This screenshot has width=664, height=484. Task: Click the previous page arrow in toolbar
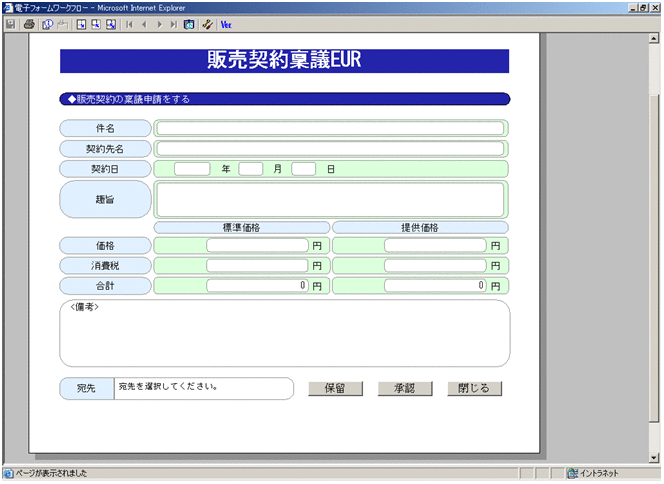pyautogui.click(x=144, y=23)
